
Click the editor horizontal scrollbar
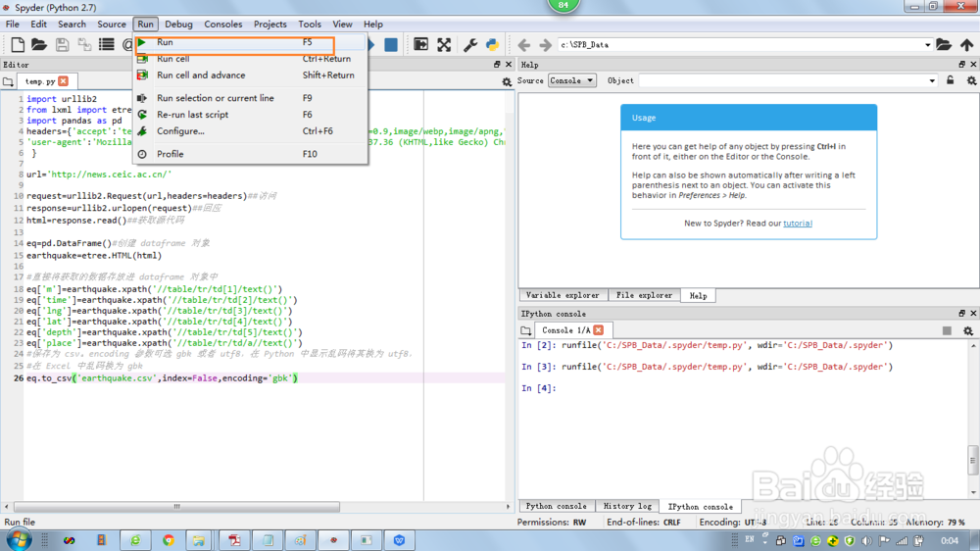(176, 507)
